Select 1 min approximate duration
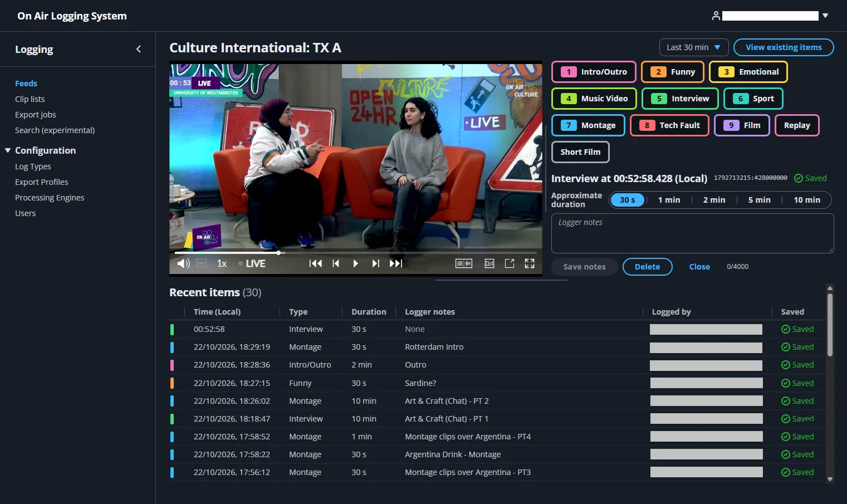The height and width of the screenshot is (504, 847). click(x=669, y=200)
